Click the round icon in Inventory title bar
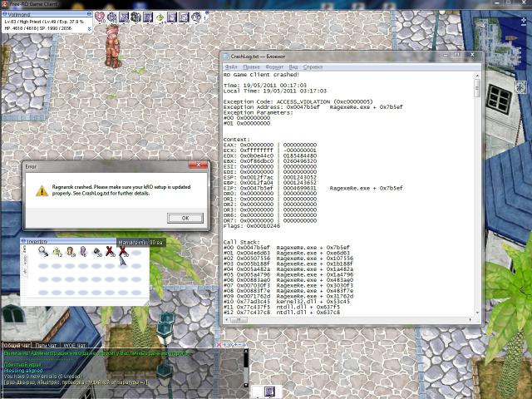Image resolution: width=532 pixels, height=399 pixels. (x=23, y=241)
